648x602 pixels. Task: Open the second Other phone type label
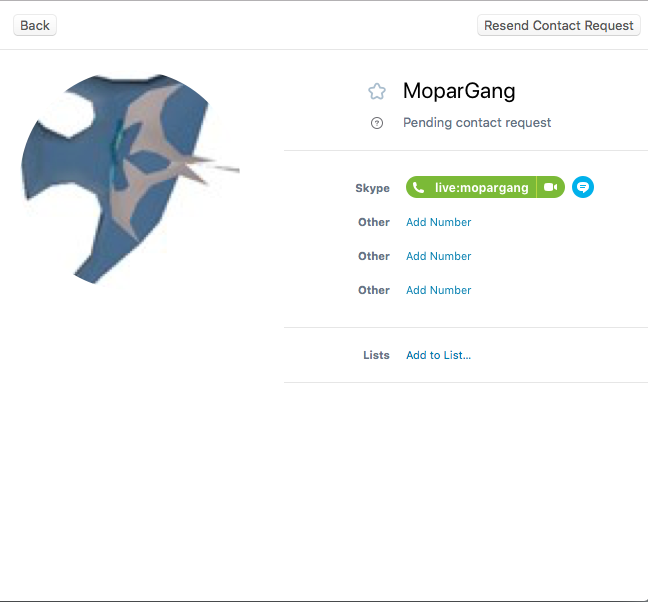[374, 256]
